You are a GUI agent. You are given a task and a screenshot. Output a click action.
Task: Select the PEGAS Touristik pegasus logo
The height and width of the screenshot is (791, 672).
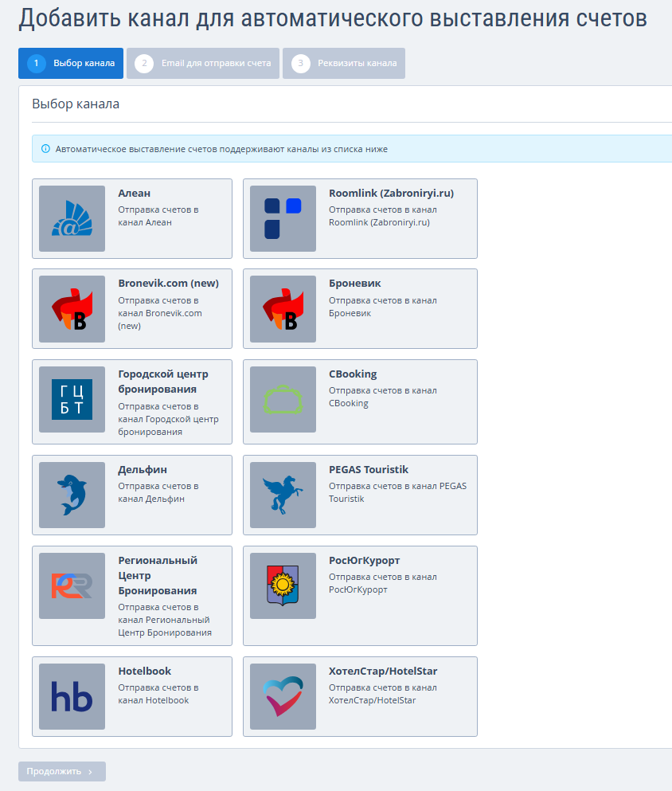click(283, 495)
